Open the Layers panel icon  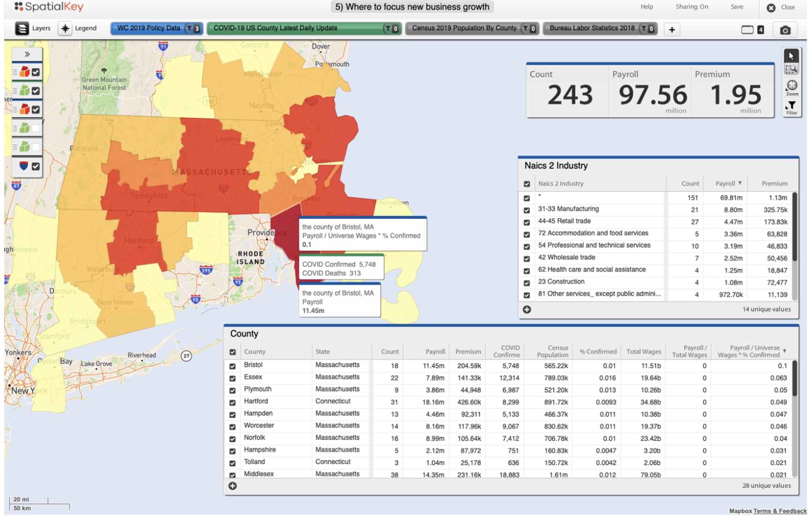tap(22, 28)
